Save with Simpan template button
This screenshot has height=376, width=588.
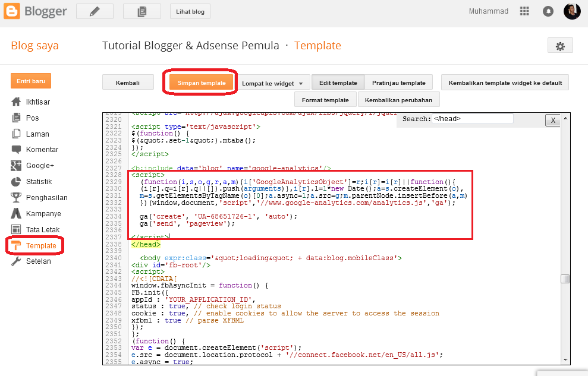point(202,83)
